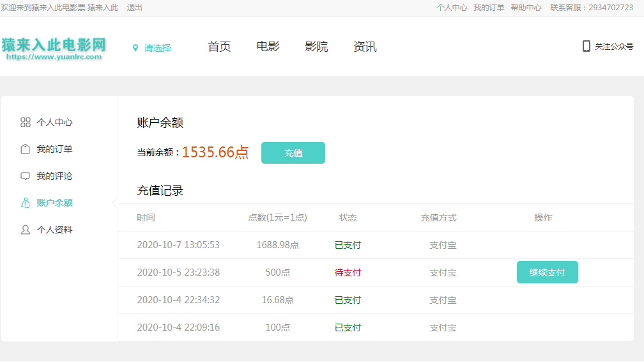Open 我的订单 link in top bar

(489, 8)
